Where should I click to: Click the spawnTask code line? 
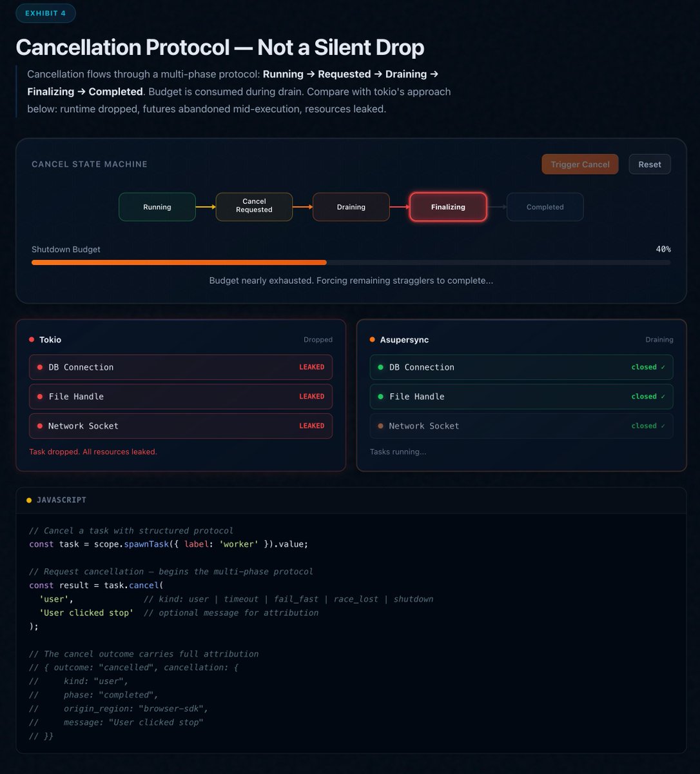[169, 544]
